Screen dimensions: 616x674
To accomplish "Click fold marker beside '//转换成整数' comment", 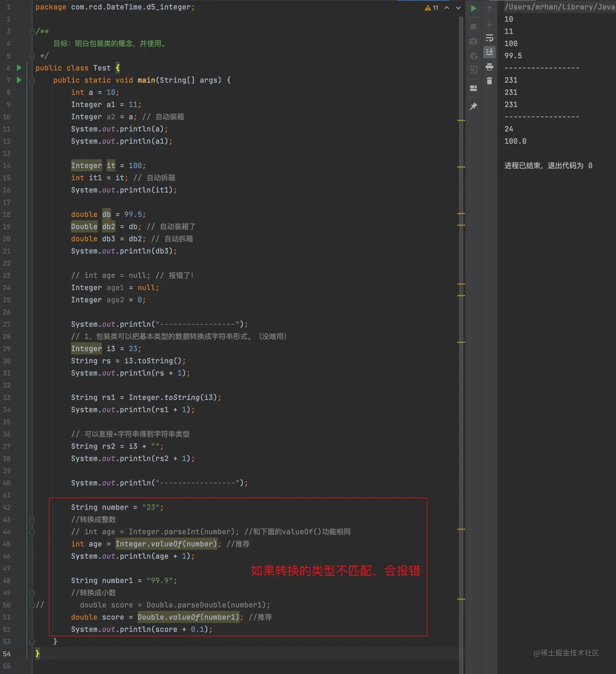I will click(x=32, y=520).
